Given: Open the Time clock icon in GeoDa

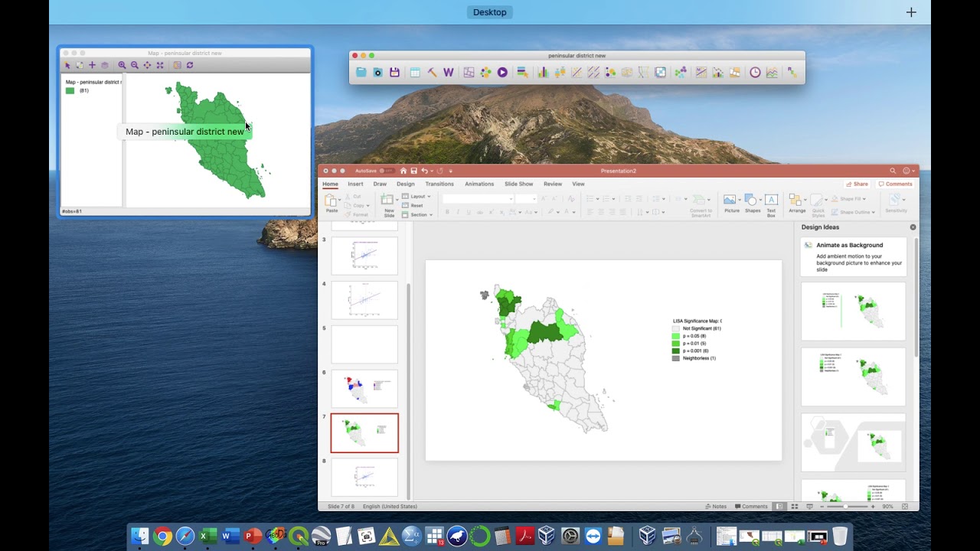Looking at the screenshot, I should [755, 73].
